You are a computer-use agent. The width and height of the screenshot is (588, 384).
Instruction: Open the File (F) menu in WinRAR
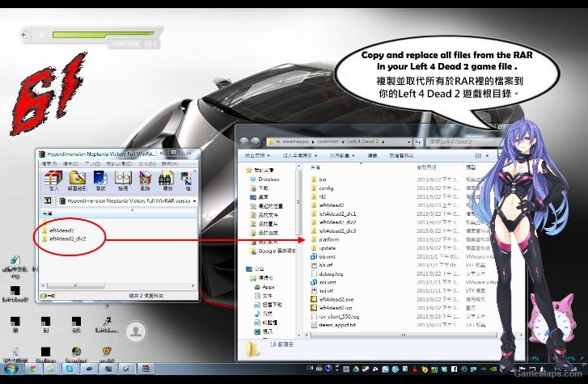pyautogui.click(x=49, y=164)
